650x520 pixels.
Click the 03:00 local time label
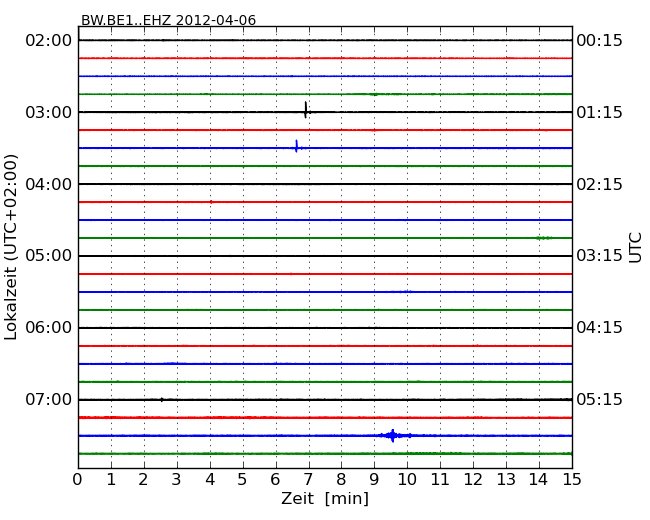click(x=49, y=112)
